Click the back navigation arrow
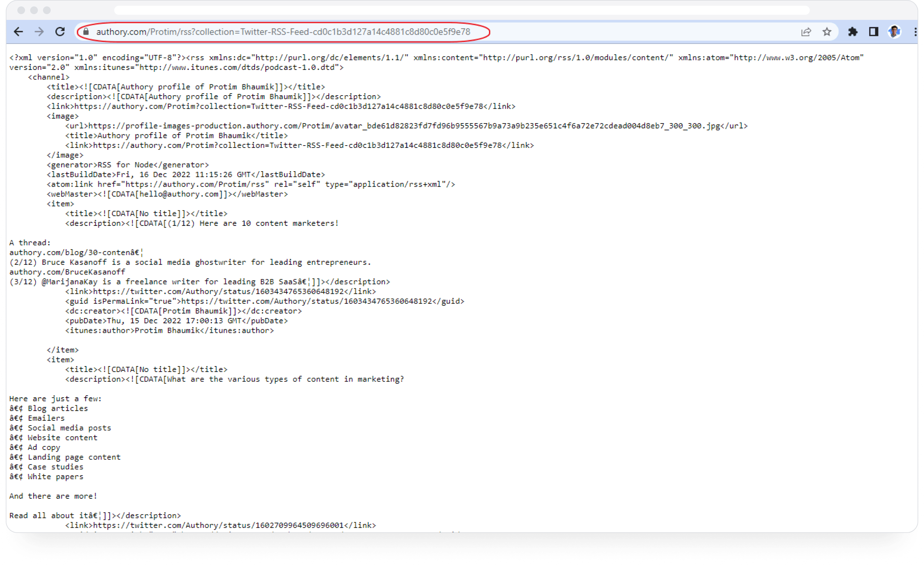This screenshot has height=565, width=924. click(x=18, y=32)
